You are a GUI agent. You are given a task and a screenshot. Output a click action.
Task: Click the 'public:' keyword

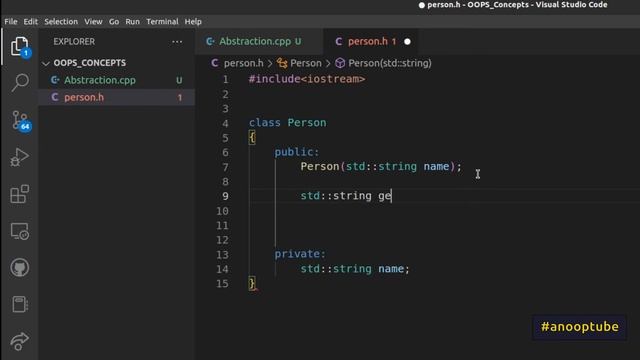click(x=297, y=152)
